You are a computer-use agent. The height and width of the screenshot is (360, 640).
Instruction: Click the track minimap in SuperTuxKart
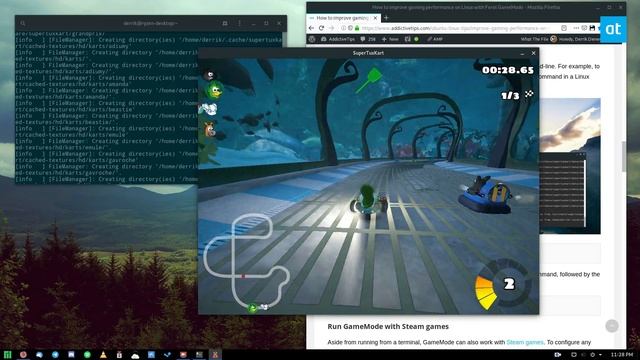click(247, 263)
